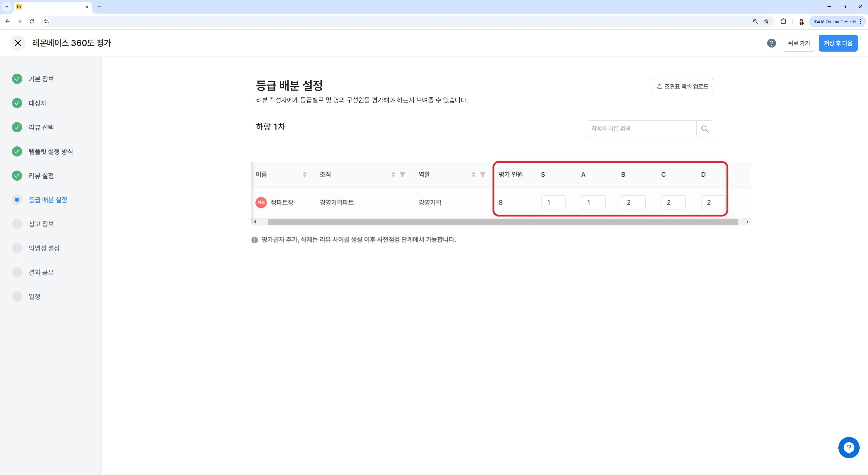The image size is (868, 475).
Task: Sort the table by the 이름 column arrows
Action: 305,174
